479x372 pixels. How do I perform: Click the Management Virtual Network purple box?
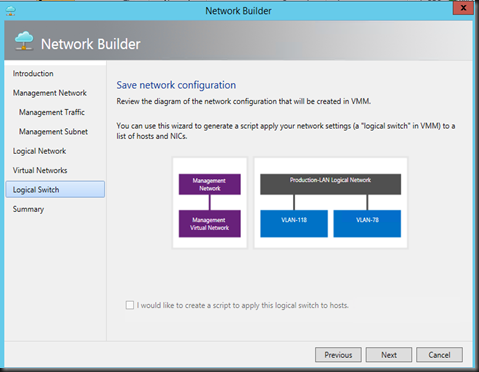coord(210,224)
